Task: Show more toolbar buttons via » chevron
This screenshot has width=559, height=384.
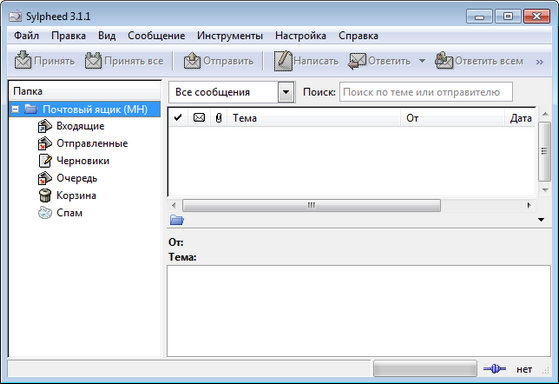Action: point(540,62)
